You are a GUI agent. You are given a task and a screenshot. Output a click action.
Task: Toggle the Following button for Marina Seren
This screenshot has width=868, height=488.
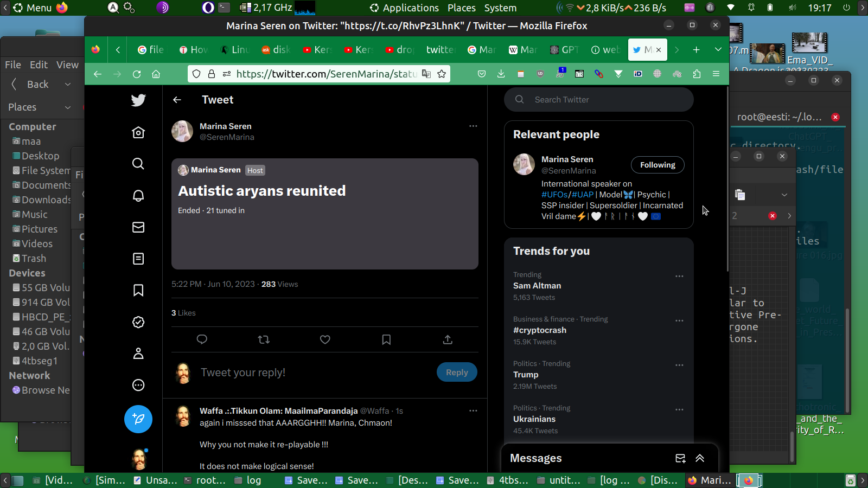(x=658, y=165)
